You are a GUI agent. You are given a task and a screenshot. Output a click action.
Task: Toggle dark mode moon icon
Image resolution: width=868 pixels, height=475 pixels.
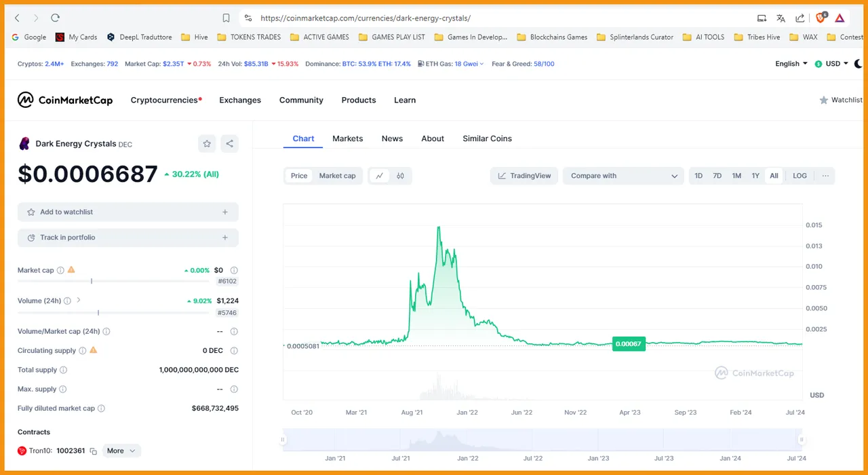coord(859,64)
